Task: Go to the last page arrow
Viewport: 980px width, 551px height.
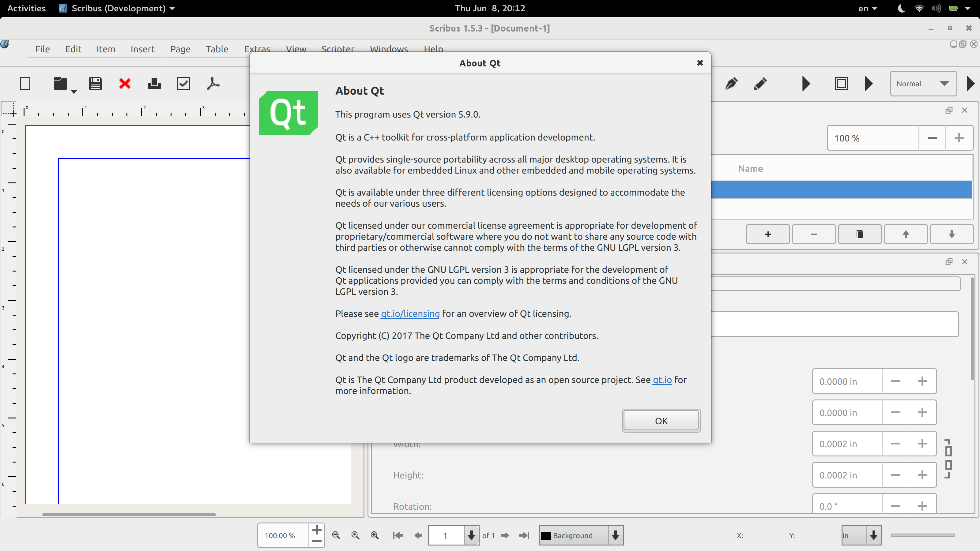Action: coord(524,535)
